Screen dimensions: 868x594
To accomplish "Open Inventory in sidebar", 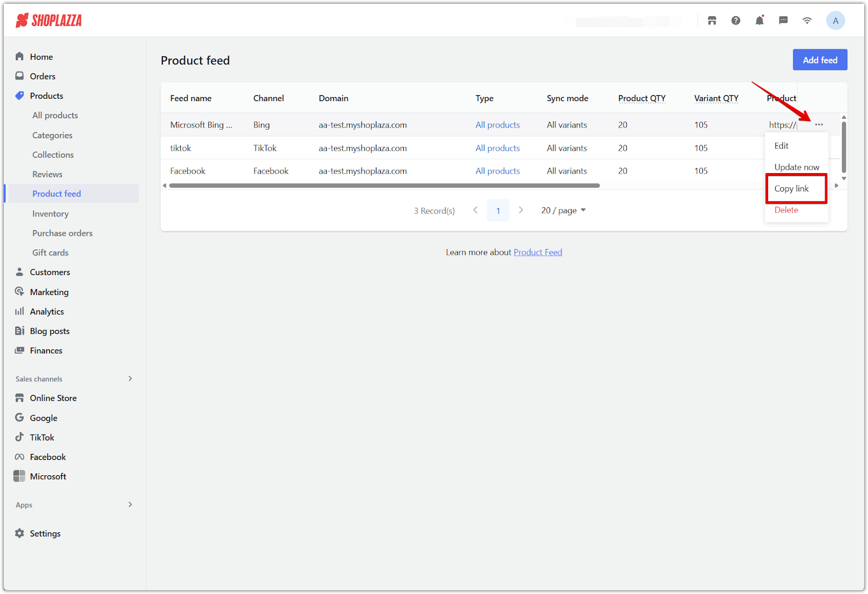I will tap(50, 214).
